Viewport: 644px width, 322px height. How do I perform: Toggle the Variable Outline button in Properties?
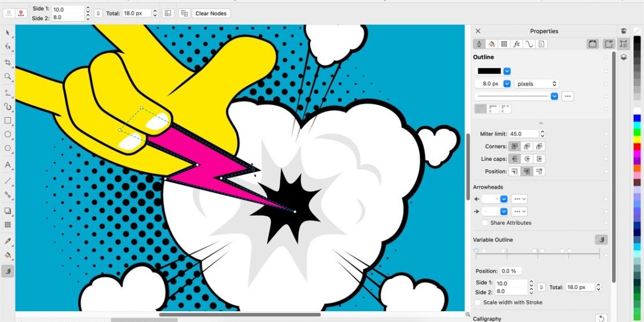coord(601,240)
